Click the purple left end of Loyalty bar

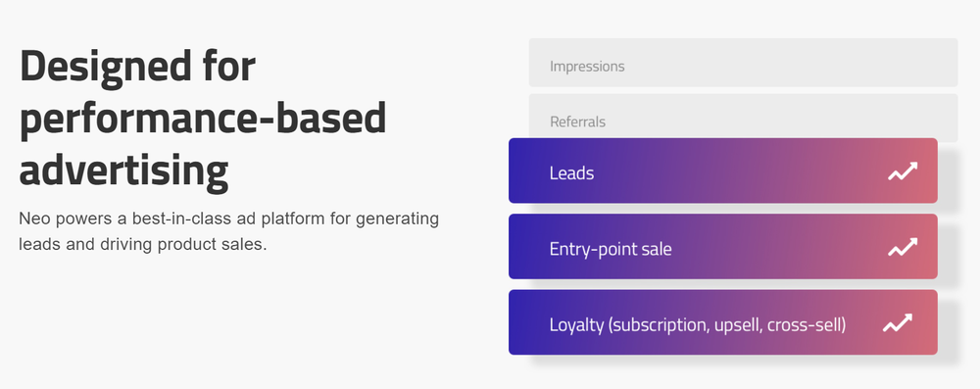pyautogui.click(x=520, y=322)
